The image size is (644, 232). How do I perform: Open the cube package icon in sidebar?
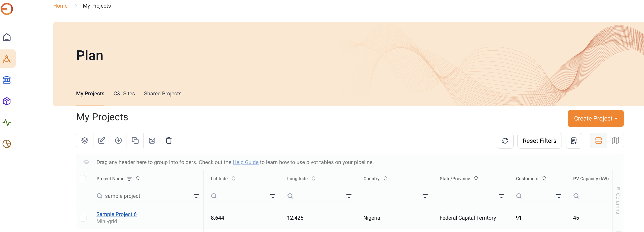coord(7,101)
